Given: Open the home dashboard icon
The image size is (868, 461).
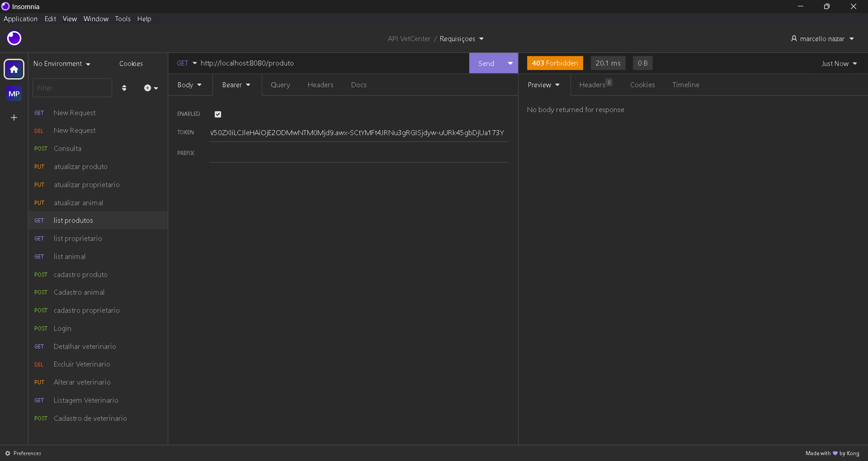Looking at the screenshot, I should pyautogui.click(x=14, y=69).
